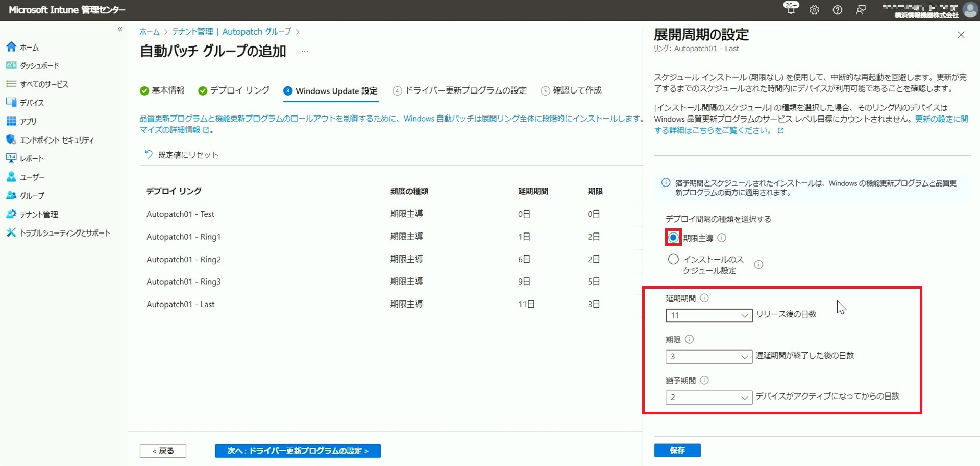Viewport: 980px width, 466px height.
Task: Select the Autopatch01 - Test row
Action: pos(390,214)
